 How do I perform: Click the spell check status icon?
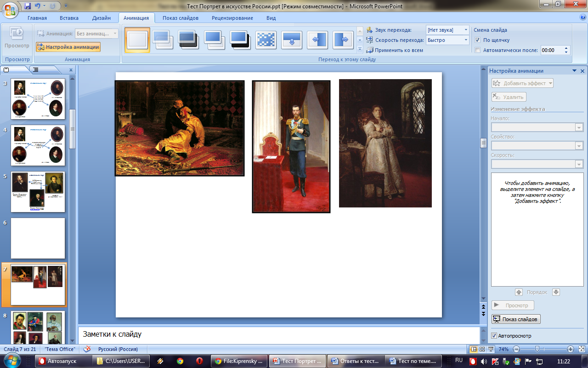click(x=87, y=349)
